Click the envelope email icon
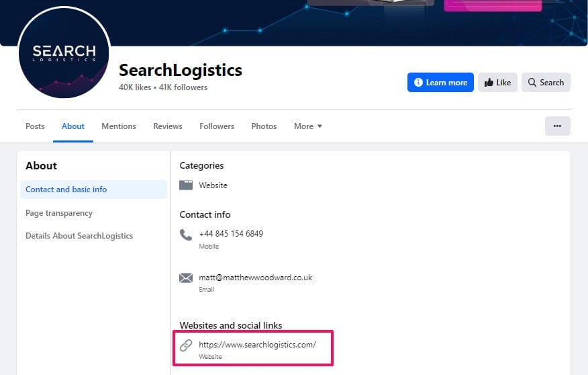This screenshot has height=375, width=588. 186,278
